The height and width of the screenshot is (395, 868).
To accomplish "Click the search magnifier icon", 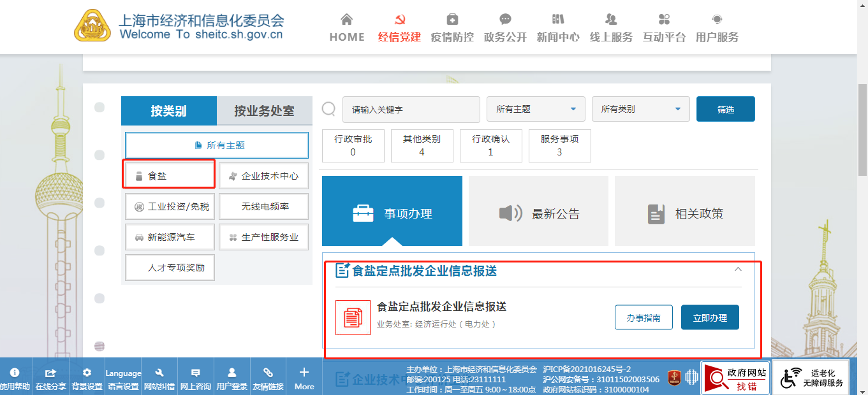I will (328, 109).
